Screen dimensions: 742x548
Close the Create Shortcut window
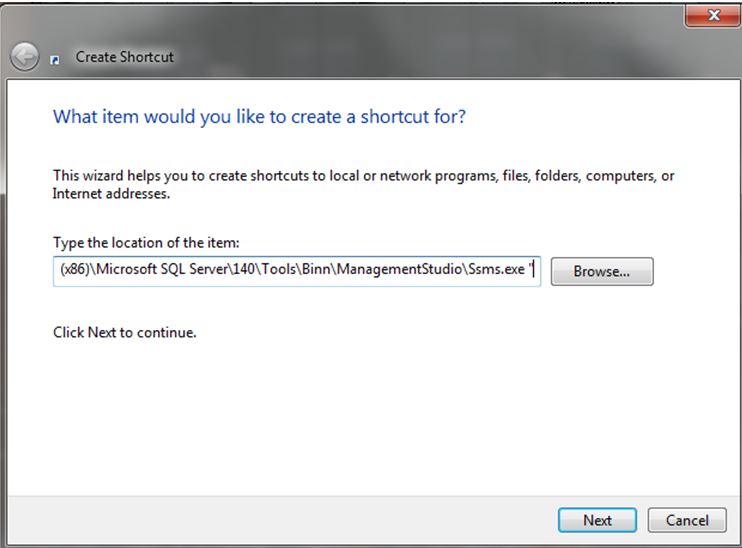coord(714,15)
